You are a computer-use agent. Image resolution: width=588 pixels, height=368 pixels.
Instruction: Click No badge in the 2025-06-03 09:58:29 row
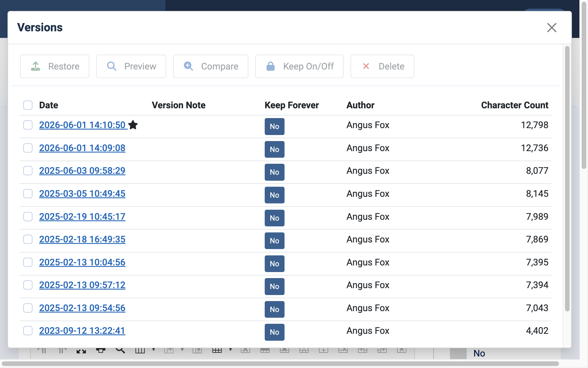click(274, 172)
